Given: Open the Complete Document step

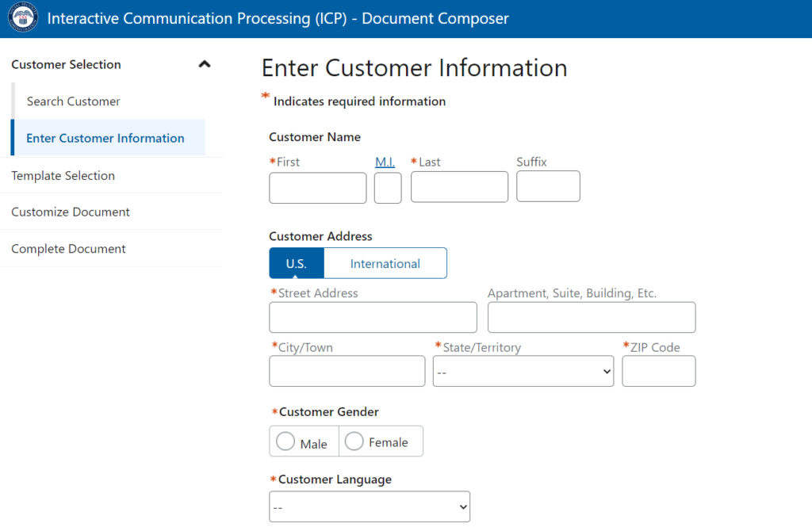Looking at the screenshot, I should [x=68, y=249].
